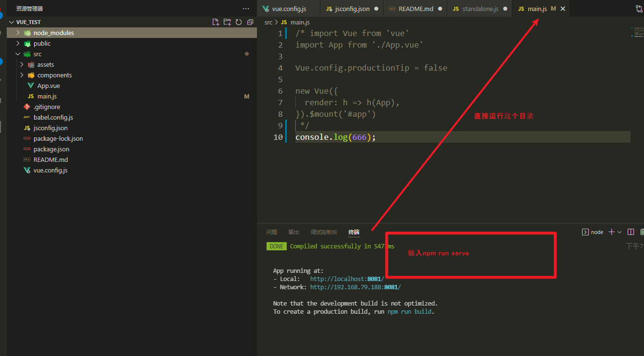
Task: Select the assets folder row
Action: click(x=132, y=64)
